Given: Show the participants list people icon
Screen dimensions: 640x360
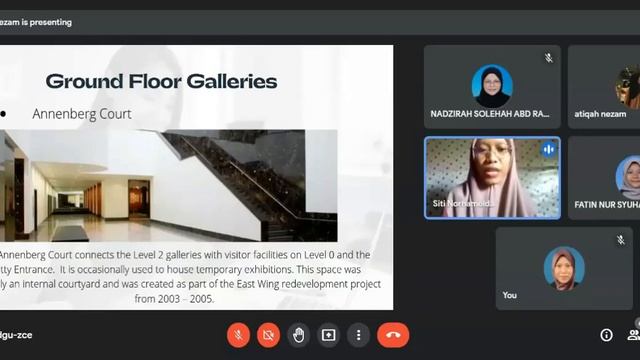Looking at the screenshot, I should pos(633,335).
